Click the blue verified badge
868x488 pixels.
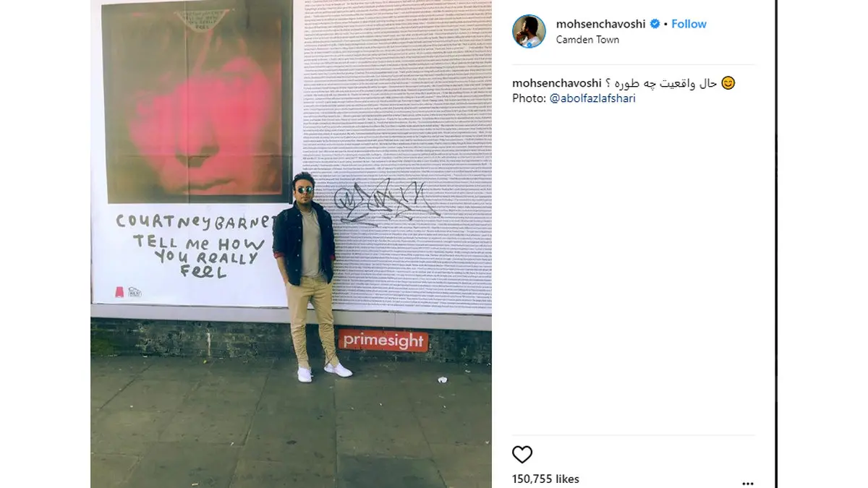[x=655, y=24]
